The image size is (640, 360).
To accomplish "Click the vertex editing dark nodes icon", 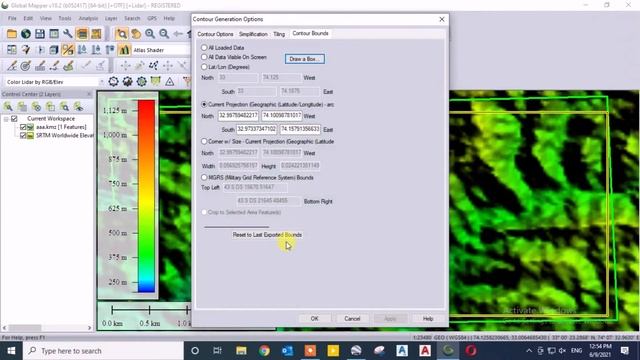I will 153,65.
